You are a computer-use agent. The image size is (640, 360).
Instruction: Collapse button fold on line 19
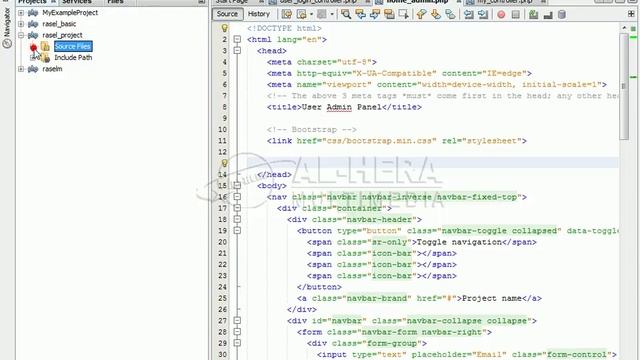coord(237,231)
